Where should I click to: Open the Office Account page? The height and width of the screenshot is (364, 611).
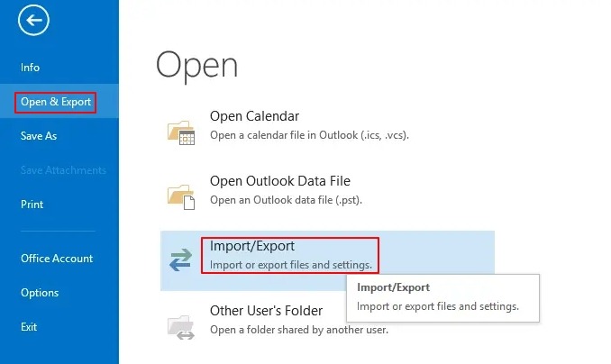(x=57, y=259)
